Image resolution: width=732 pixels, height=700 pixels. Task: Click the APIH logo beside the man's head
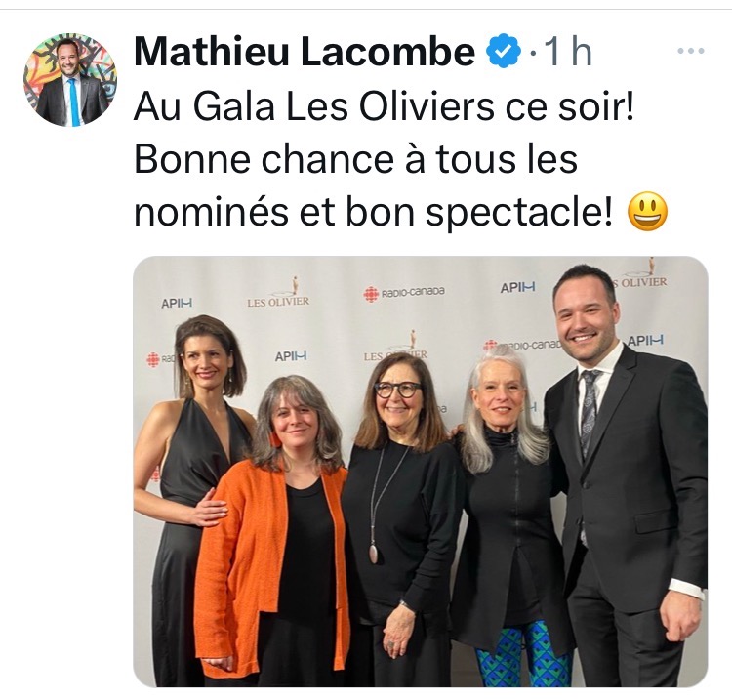[x=645, y=340]
